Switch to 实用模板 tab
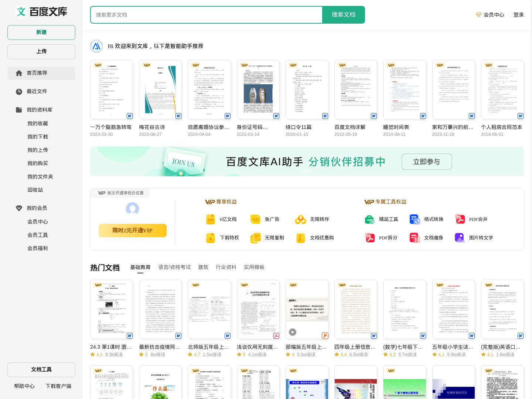The height and width of the screenshot is (399, 532). [x=254, y=267]
